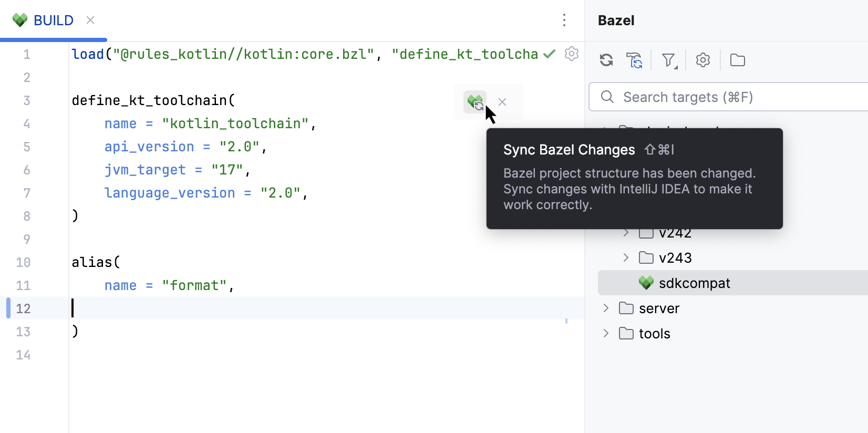Select the sdkcompat target
The image size is (868, 433).
(694, 283)
